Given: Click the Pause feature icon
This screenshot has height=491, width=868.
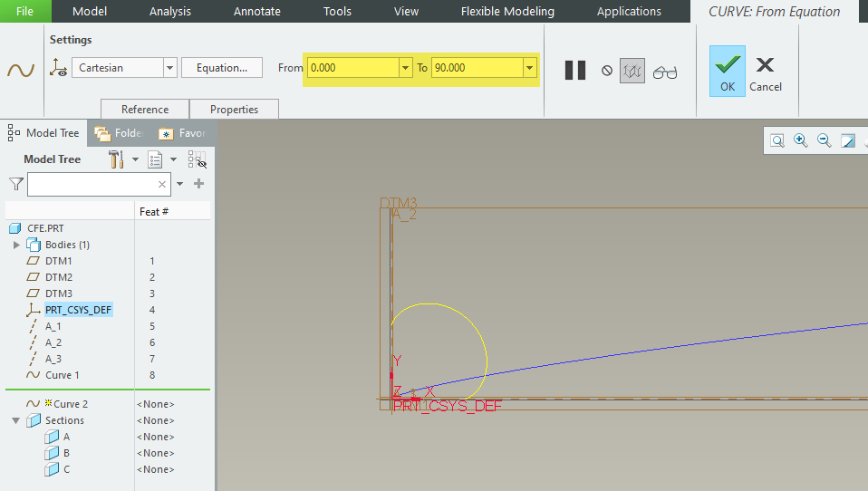Looking at the screenshot, I should 575,70.
